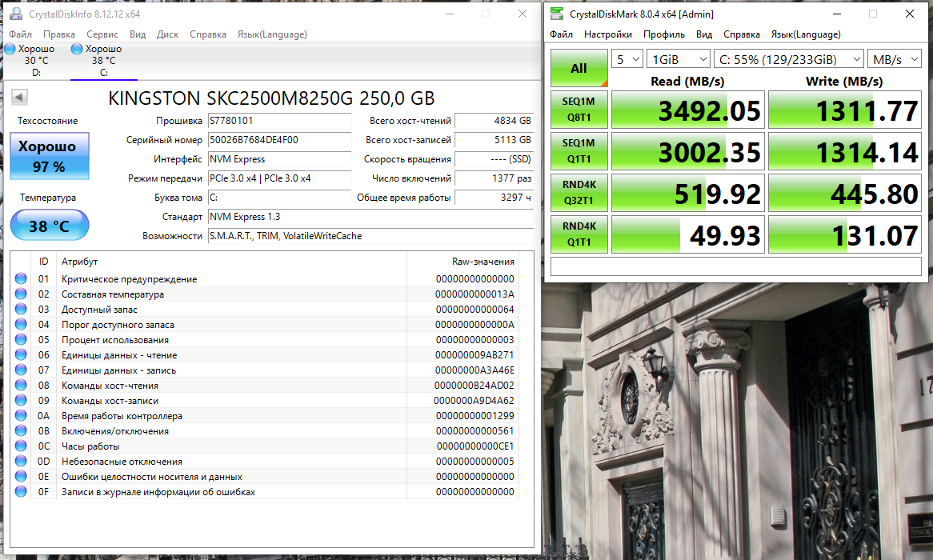Open Язык(Language) menu in CrystalDiskMark
This screenshot has width=933, height=560.
pyautogui.click(x=806, y=34)
